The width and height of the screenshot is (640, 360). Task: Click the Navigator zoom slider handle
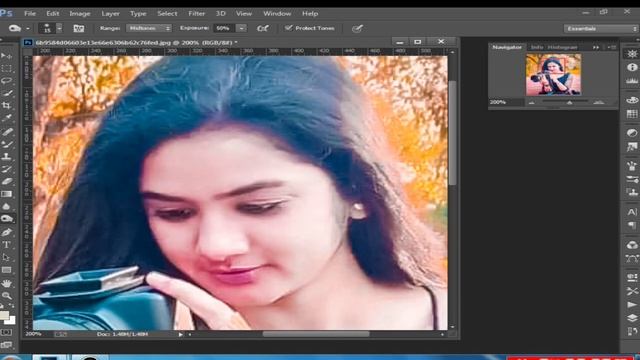click(569, 102)
